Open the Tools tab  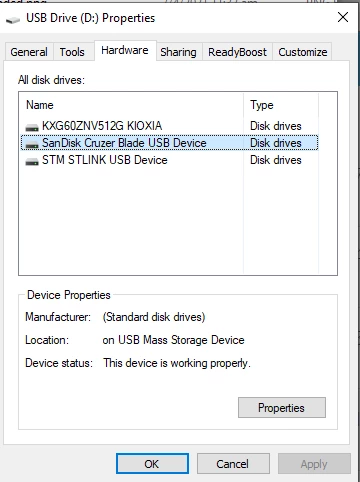tap(72, 52)
